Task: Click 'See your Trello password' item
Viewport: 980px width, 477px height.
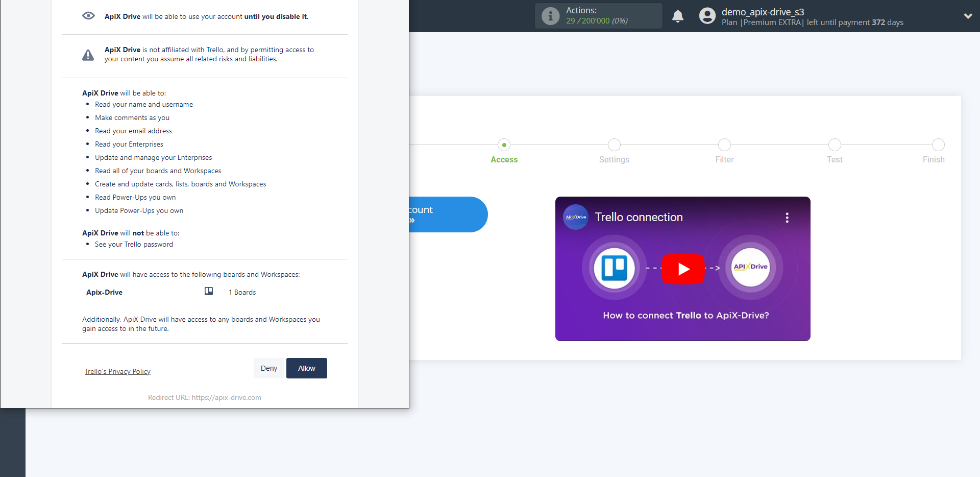Action: (134, 244)
